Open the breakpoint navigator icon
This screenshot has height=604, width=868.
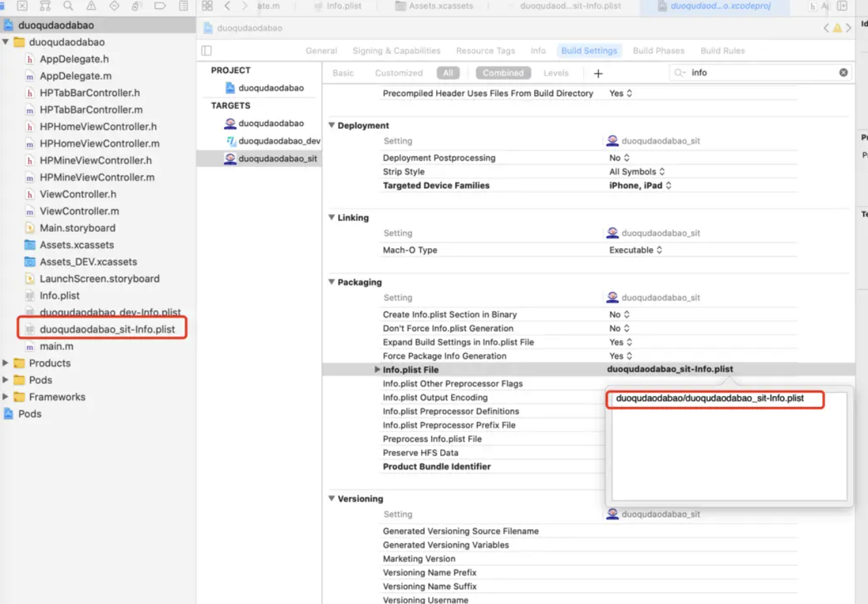tap(160, 6)
